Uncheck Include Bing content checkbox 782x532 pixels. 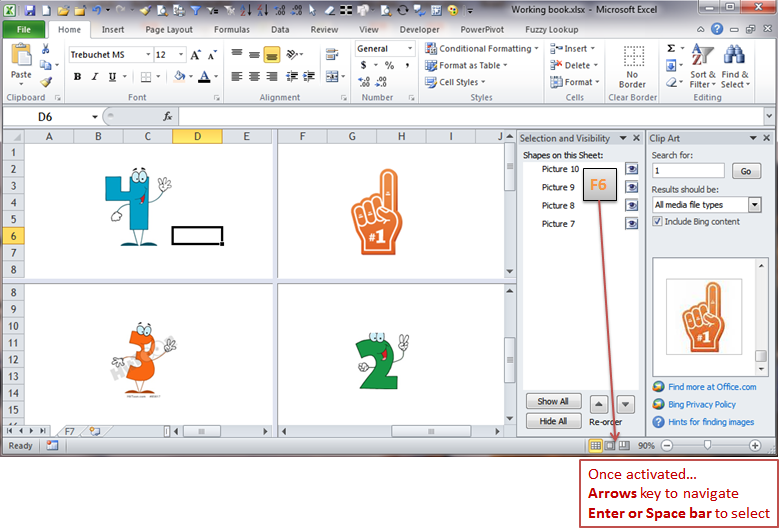[x=657, y=221]
